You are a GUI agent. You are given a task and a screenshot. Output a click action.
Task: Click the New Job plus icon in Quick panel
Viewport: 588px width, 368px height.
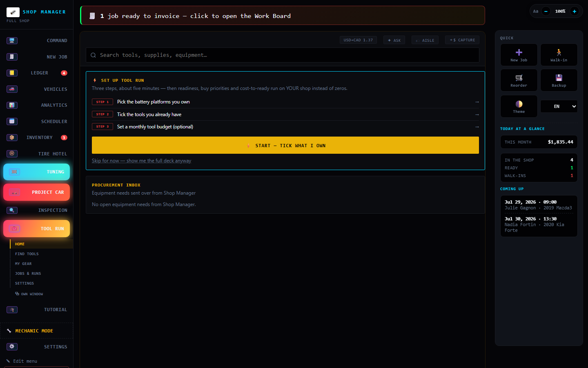coord(519,52)
